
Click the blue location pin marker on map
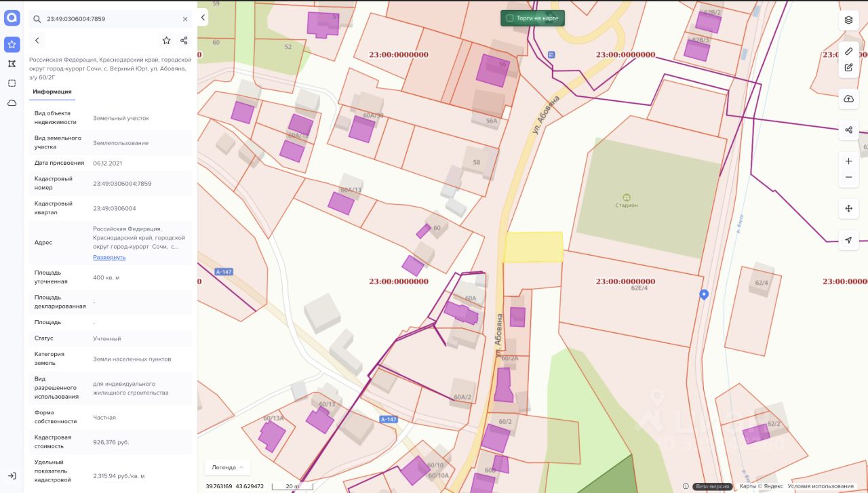(704, 294)
